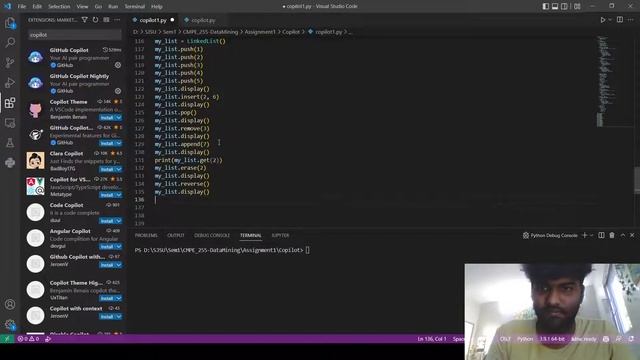The height and width of the screenshot is (360, 640).
Task: Filter extensions with the funnel icon
Action: (84, 20)
